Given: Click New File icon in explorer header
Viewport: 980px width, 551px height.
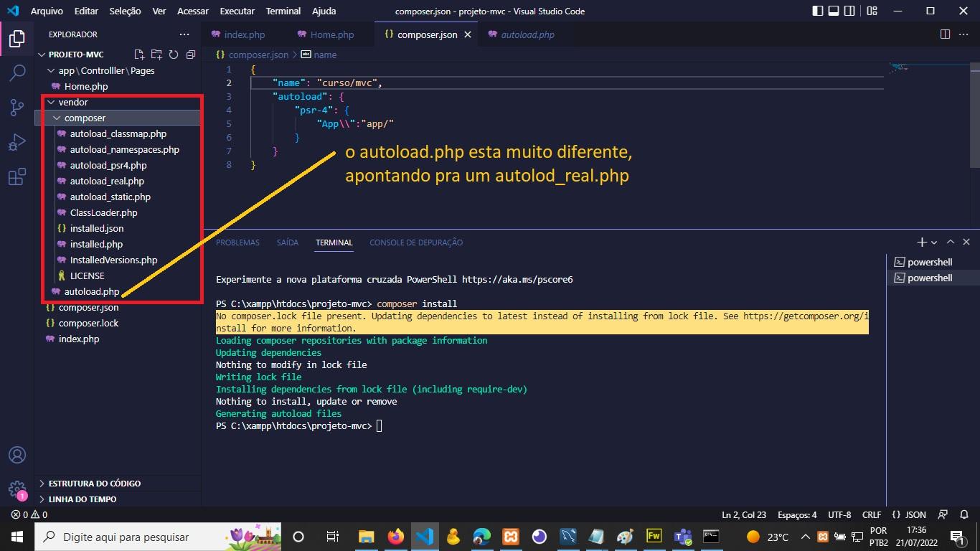Looking at the screenshot, I should click(139, 55).
